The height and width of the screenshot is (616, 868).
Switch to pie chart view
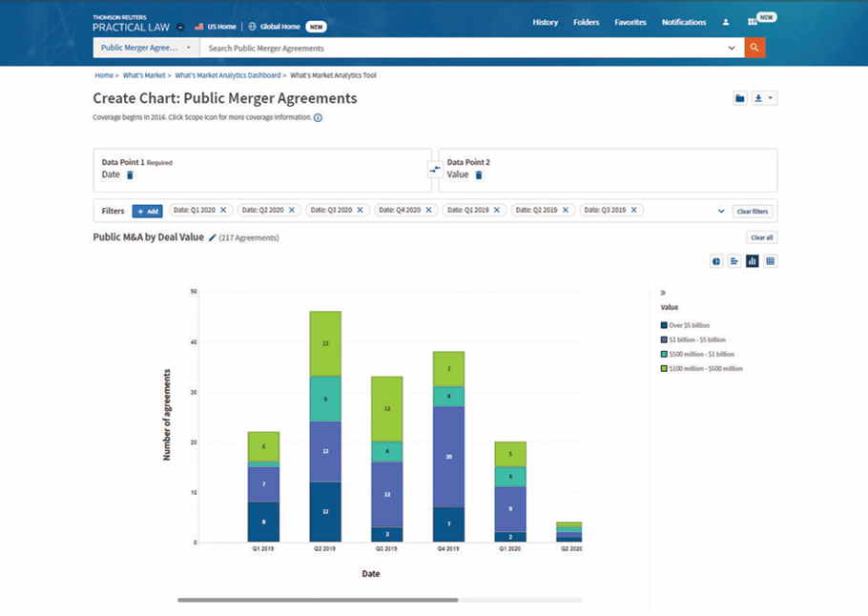(716, 261)
